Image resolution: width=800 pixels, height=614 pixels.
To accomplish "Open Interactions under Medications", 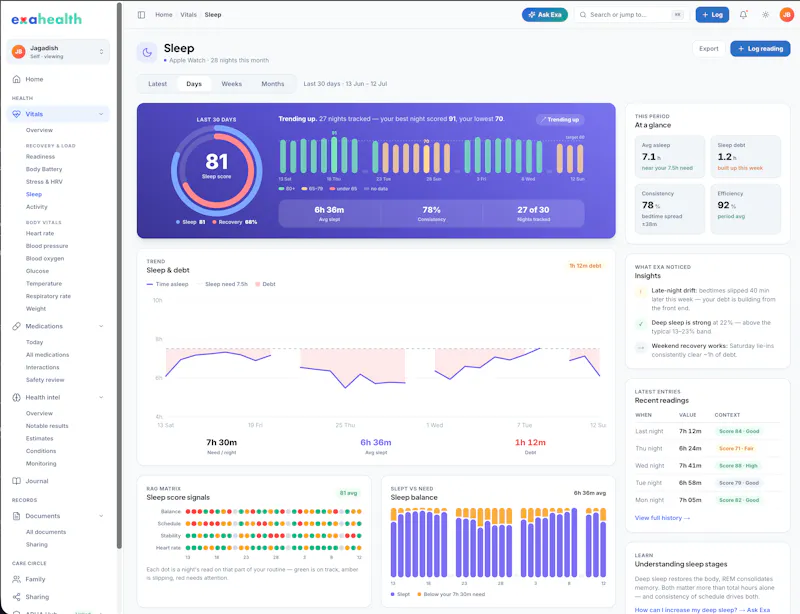I will click(x=42, y=367).
